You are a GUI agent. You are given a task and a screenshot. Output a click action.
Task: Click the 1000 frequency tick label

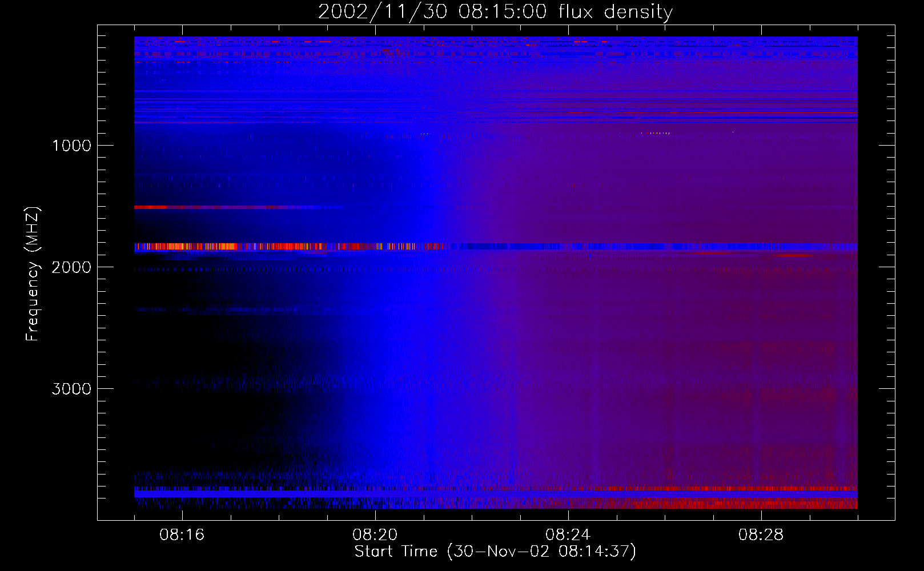click(x=71, y=146)
